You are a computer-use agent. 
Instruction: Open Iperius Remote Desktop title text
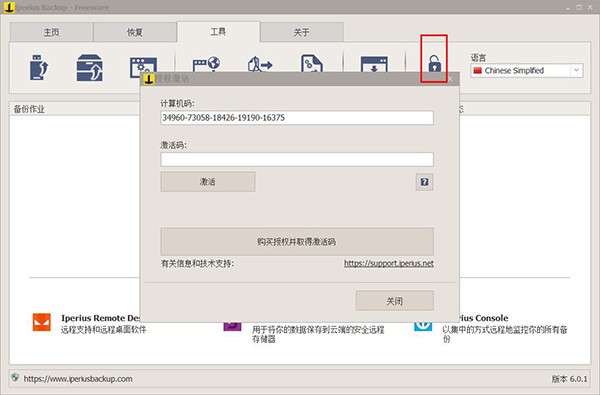coord(101,318)
